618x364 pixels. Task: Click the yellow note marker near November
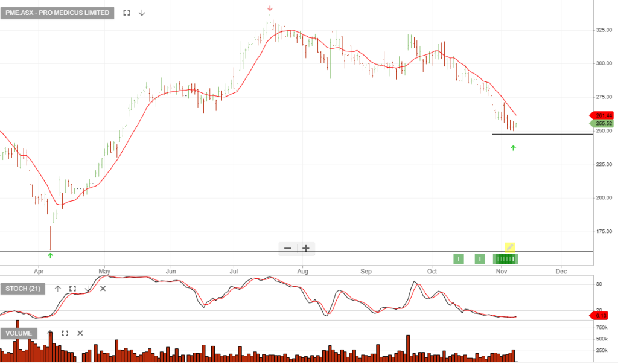[x=510, y=247]
